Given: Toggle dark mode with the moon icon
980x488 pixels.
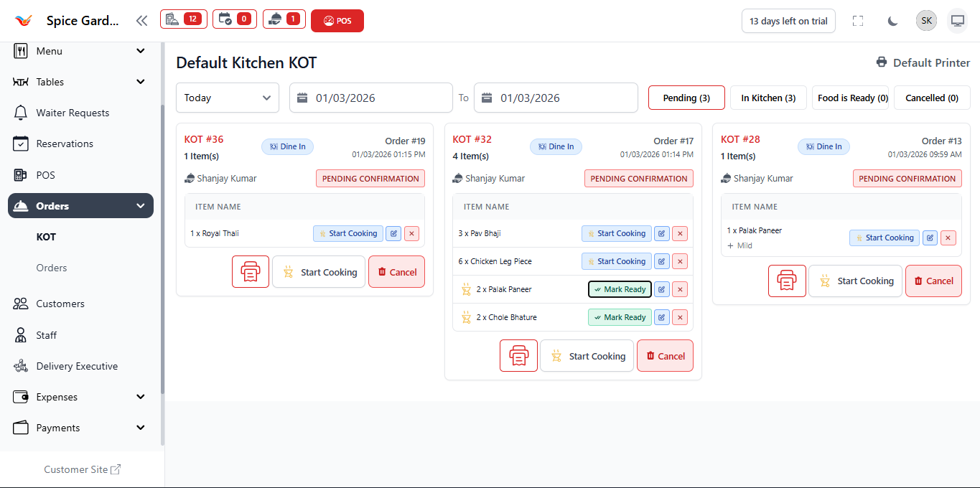Looking at the screenshot, I should pos(892,20).
